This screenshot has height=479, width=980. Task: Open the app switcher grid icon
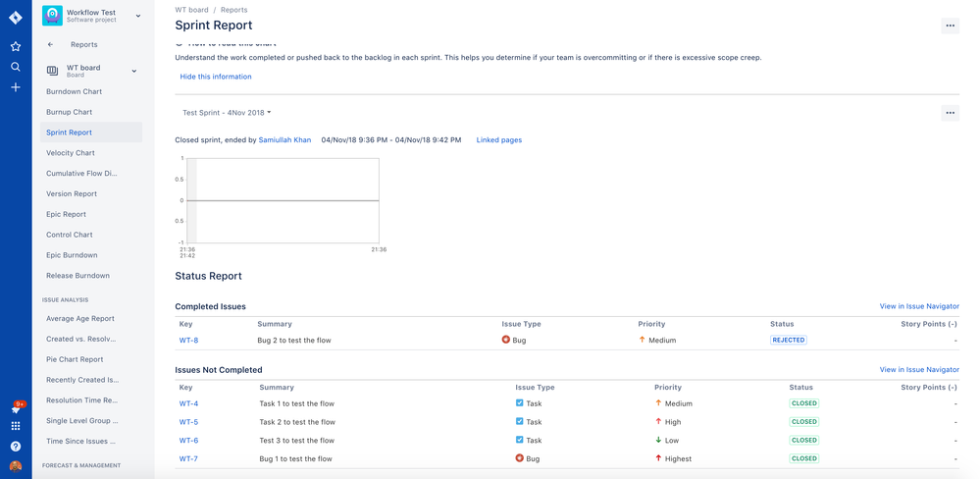click(x=16, y=426)
